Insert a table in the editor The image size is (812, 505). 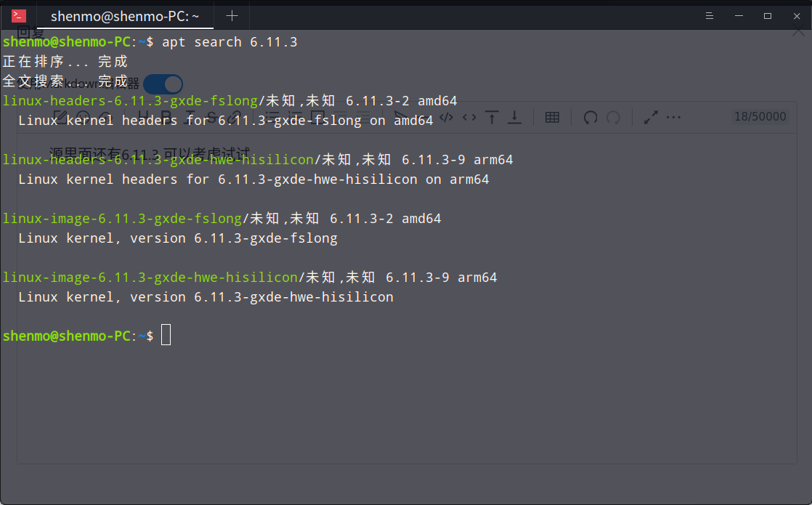[x=552, y=117]
